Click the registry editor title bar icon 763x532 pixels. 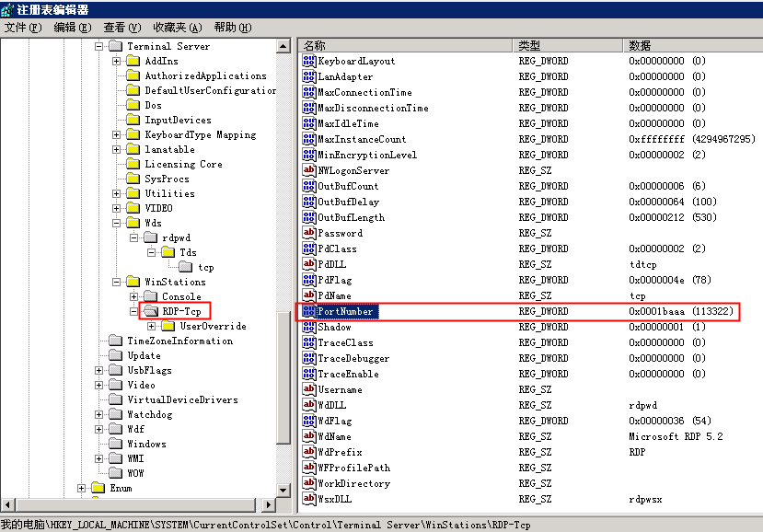(x=8, y=9)
